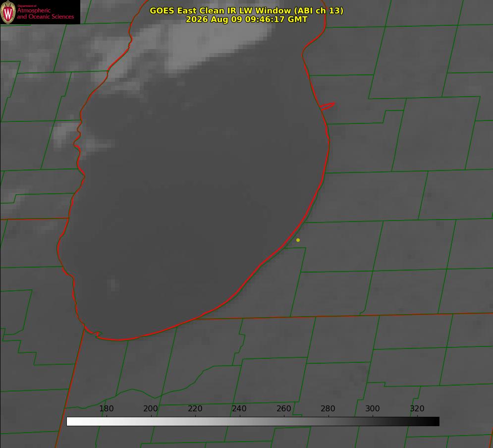Image resolution: width=493 pixels, height=448 pixels.
Task: Click the 260 label on the colorbar
Action: pos(283,409)
